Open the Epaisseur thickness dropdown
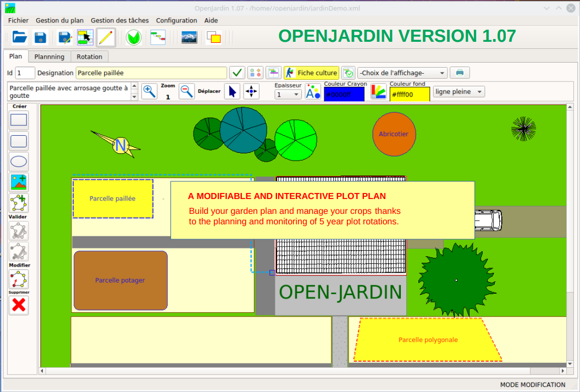The image size is (580, 392). pyautogui.click(x=288, y=94)
